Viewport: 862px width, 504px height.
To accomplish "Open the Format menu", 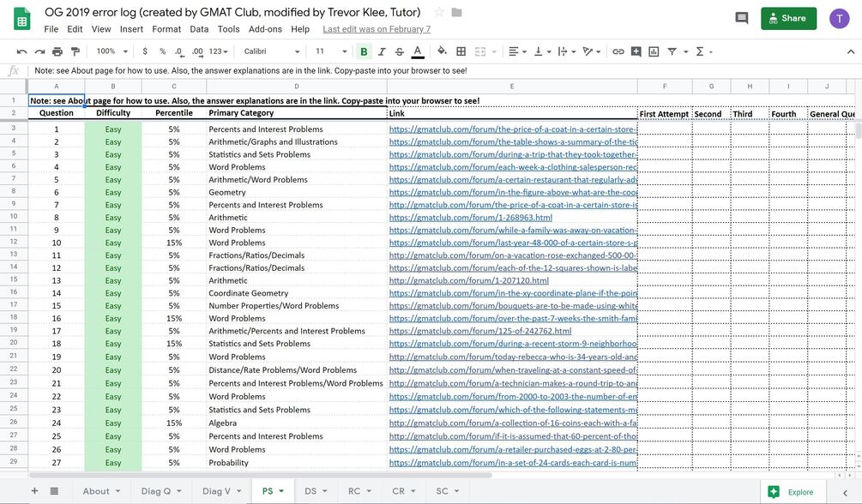I will coord(166,29).
